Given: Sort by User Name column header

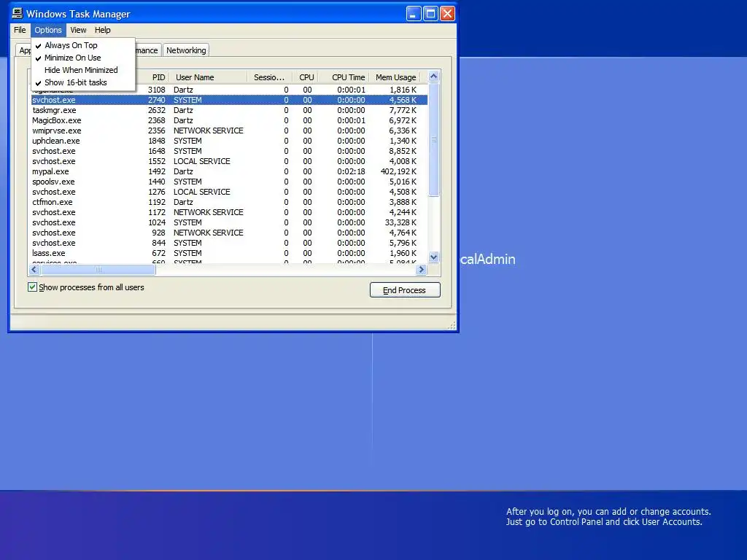Looking at the screenshot, I should (x=208, y=77).
